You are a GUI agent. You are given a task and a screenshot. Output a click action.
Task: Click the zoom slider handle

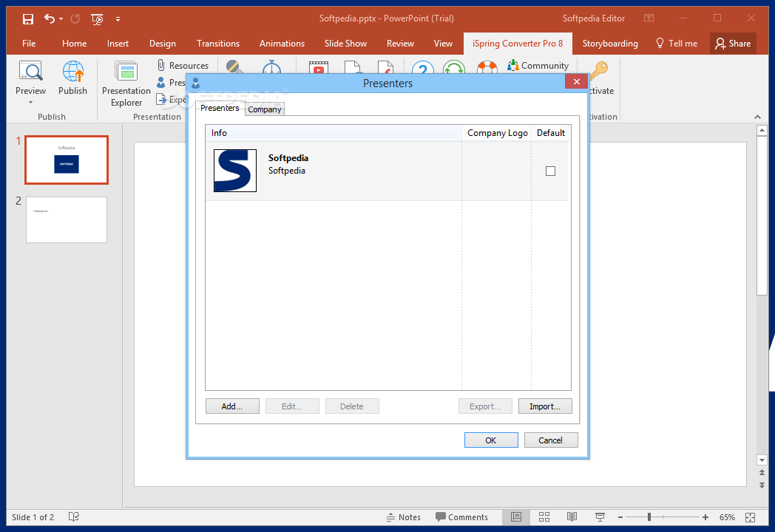click(649, 517)
